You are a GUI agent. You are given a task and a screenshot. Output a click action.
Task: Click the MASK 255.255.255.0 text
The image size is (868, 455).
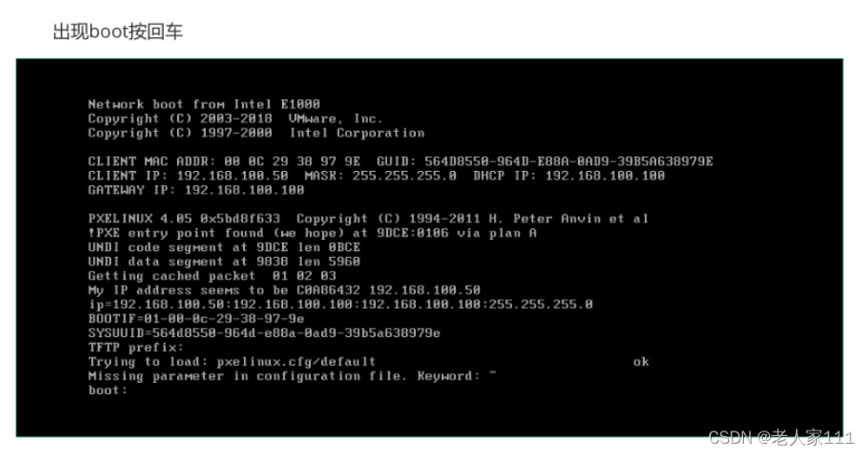click(x=381, y=176)
